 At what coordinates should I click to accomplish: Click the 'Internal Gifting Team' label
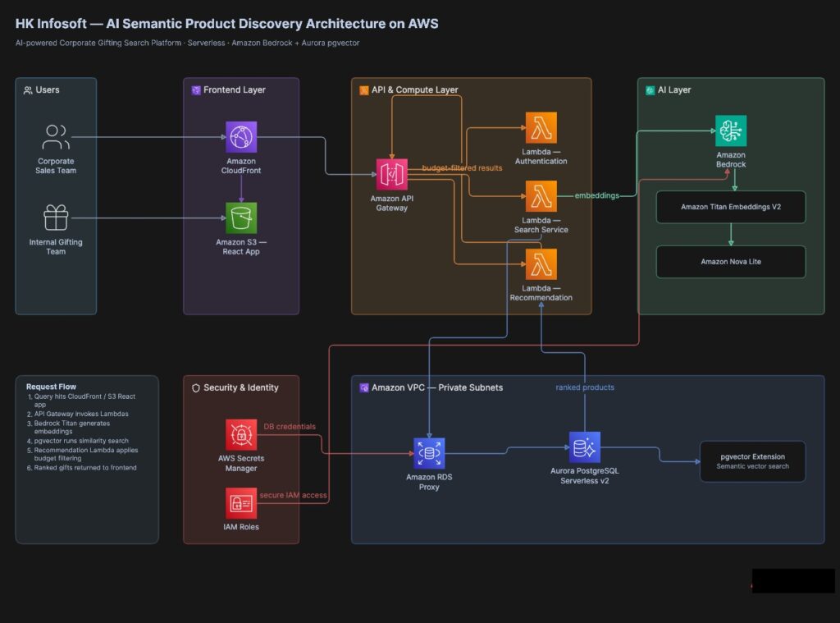[x=56, y=246]
